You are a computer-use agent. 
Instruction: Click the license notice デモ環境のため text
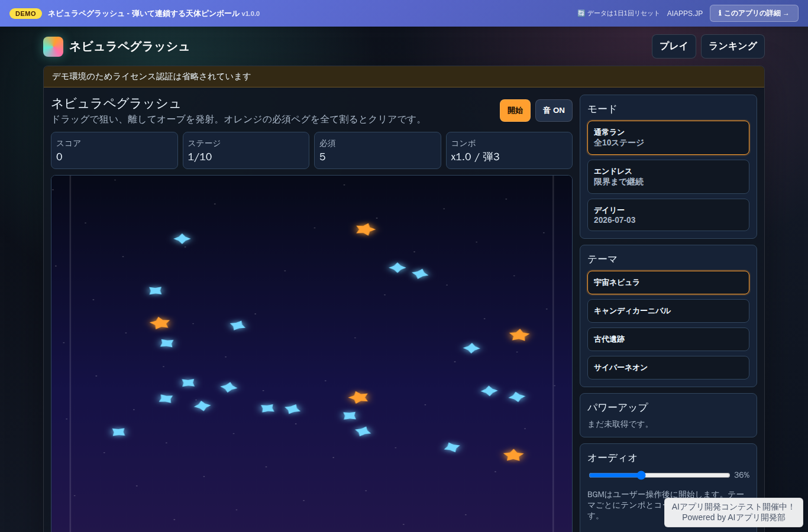coord(151,77)
